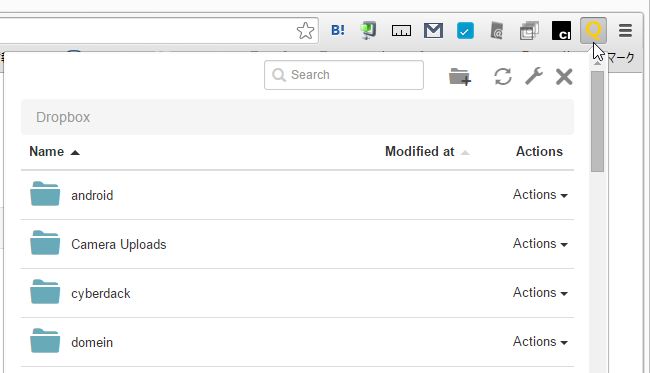Click the black CI extension icon

561,31
